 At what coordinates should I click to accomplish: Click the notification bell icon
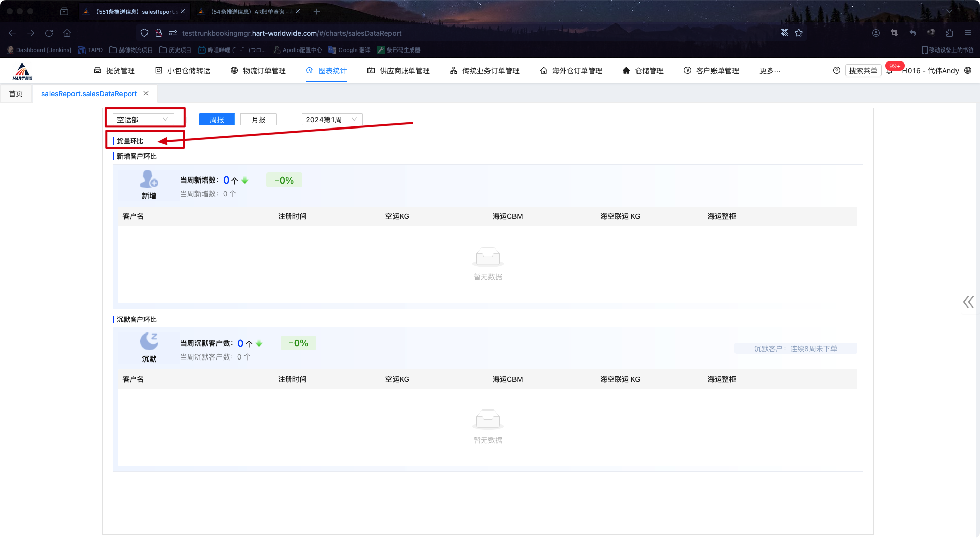[889, 71]
